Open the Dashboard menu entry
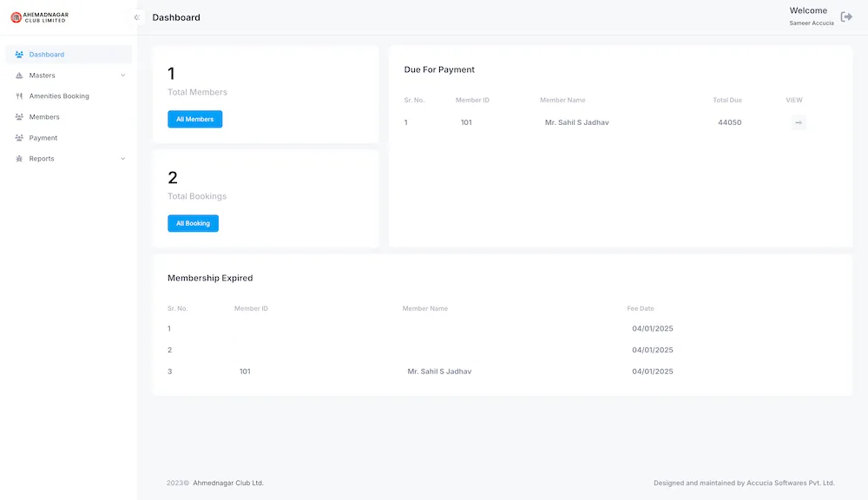Screen dimensions: 868x500 (x=45, y=54)
